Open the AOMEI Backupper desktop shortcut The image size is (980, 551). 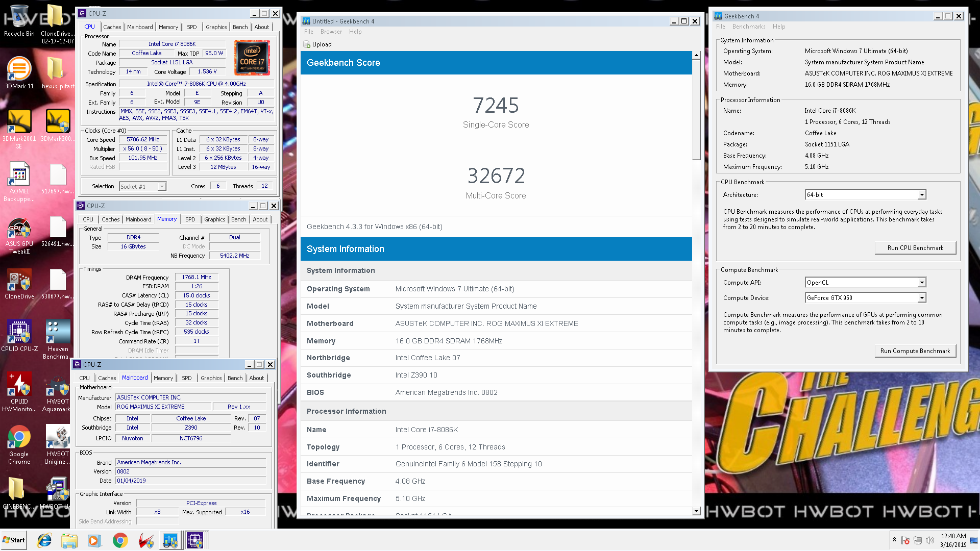(x=19, y=182)
